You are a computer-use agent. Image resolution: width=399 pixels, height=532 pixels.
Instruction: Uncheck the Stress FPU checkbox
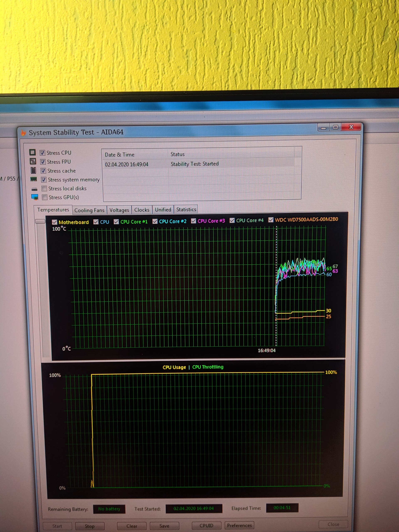coord(43,162)
